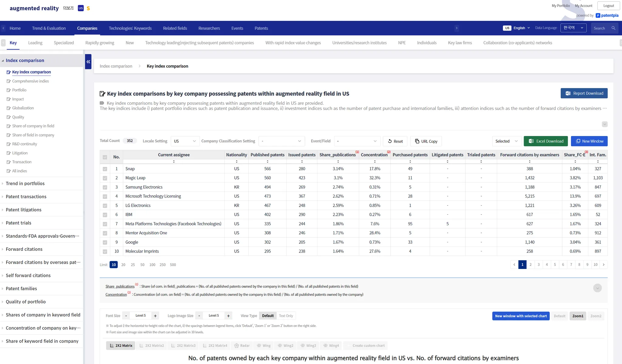This screenshot has height=364, width=622.
Task: Select the Radar chart type
Action: tap(242, 345)
